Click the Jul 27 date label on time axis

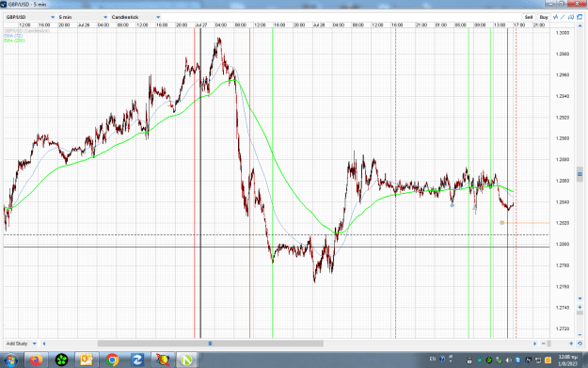coord(201,24)
